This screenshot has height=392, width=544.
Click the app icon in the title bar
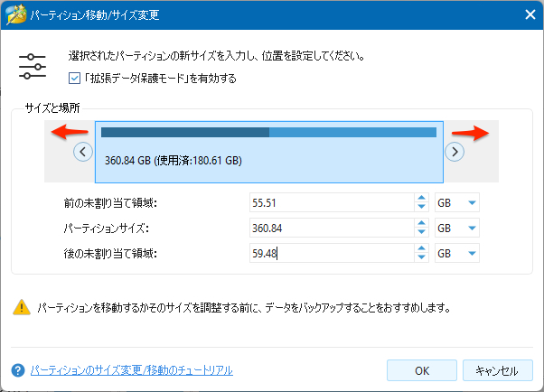point(15,14)
